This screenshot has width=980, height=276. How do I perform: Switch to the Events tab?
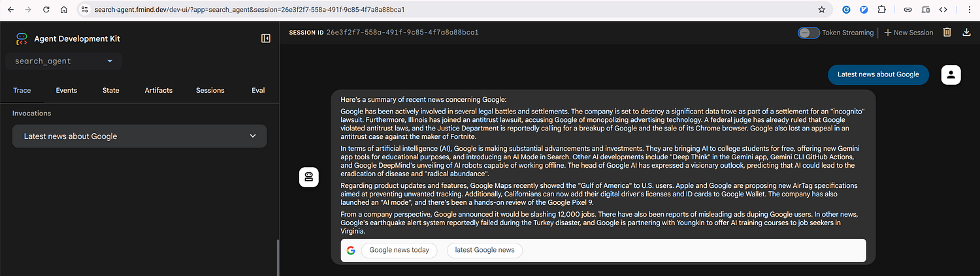coord(66,90)
